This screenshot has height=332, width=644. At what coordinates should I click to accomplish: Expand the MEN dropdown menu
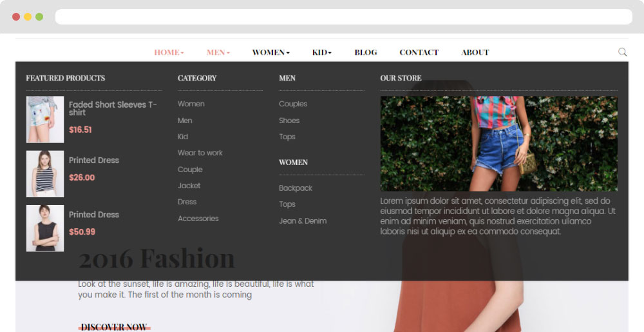[x=218, y=52]
